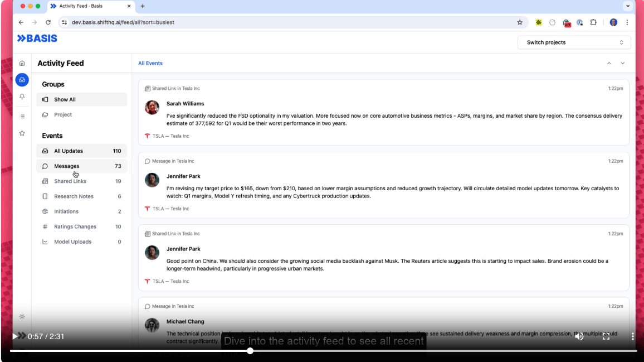Go to previous event with up chevron

(609, 64)
